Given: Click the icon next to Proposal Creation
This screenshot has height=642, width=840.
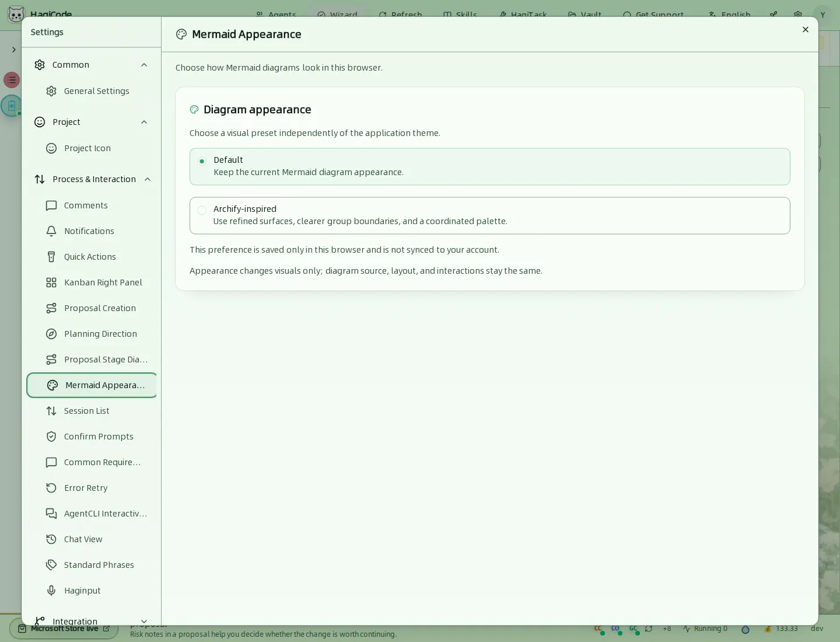Looking at the screenshot, I should tap(51, 308).
